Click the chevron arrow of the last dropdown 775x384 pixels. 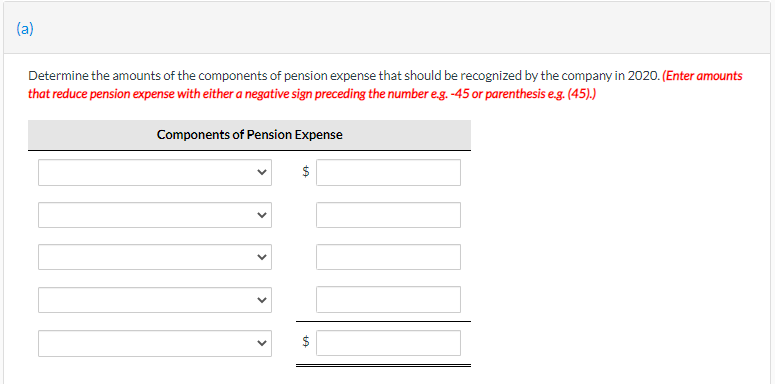(x=261, y=343)
